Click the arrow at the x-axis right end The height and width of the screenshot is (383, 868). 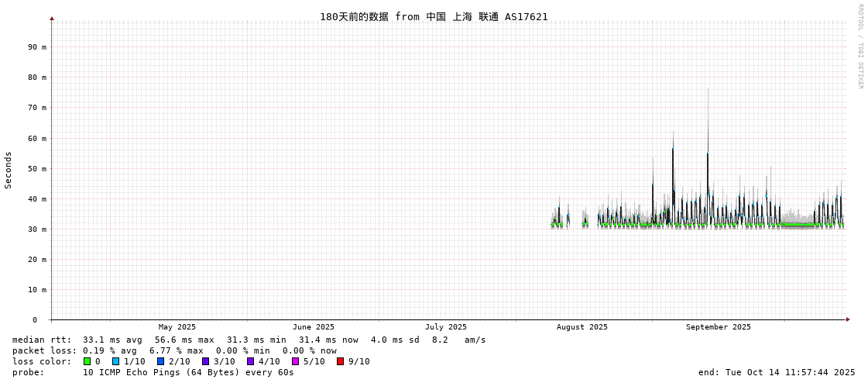click(848, 319)
